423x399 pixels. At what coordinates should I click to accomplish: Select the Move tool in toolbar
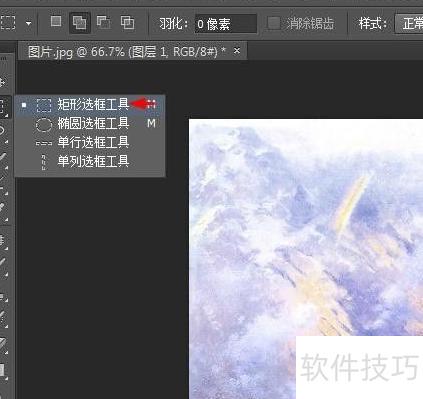point(3,82)
